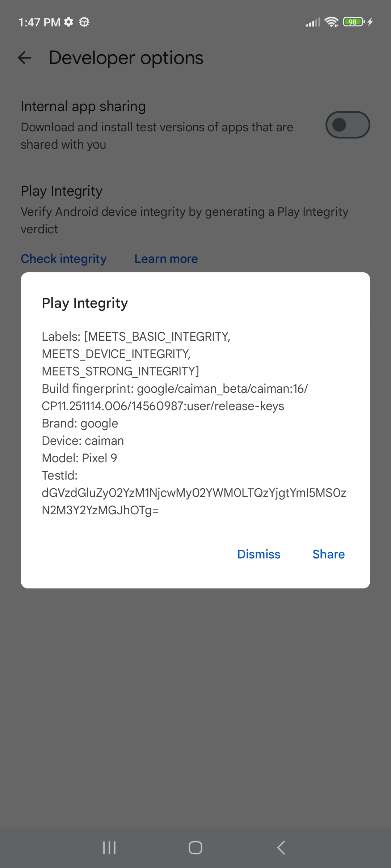
Task: Dismiss the Play Integrity dialog
Action: (258, 554)
